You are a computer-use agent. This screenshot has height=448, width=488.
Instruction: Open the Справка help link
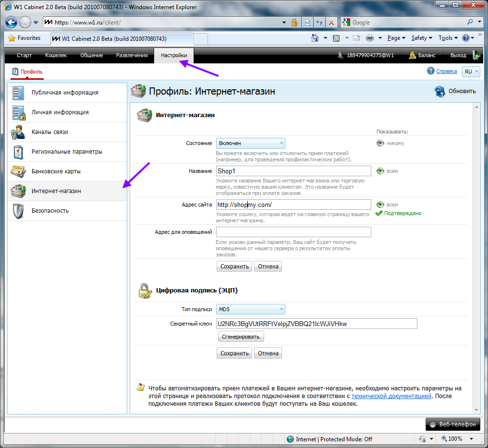coord(447,71)
